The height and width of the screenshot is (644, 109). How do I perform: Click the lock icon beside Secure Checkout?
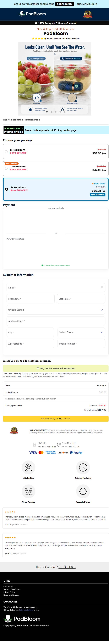[x=36, y=23]
